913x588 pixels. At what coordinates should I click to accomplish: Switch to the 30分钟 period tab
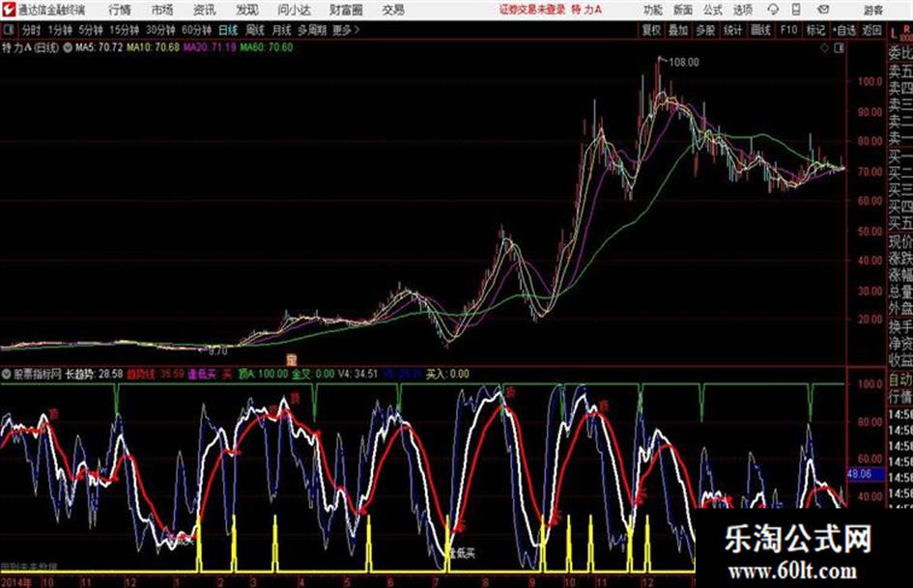point(160,30)
